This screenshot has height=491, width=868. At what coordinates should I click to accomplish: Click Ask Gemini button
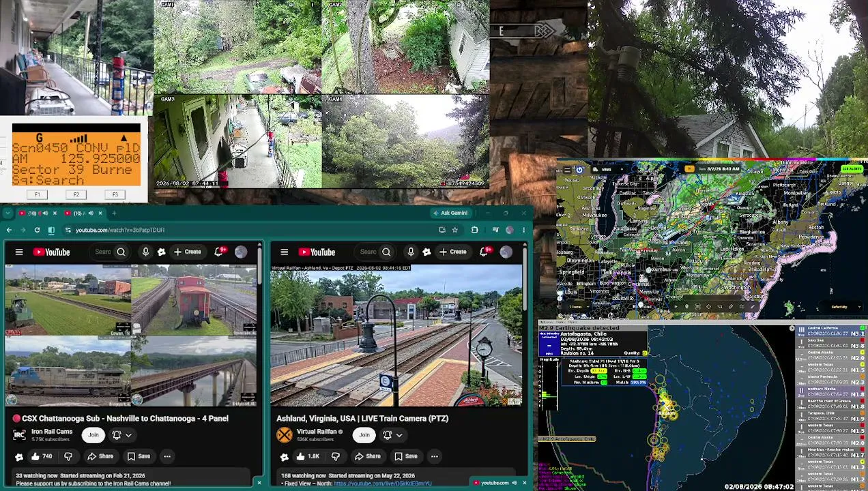450,213
